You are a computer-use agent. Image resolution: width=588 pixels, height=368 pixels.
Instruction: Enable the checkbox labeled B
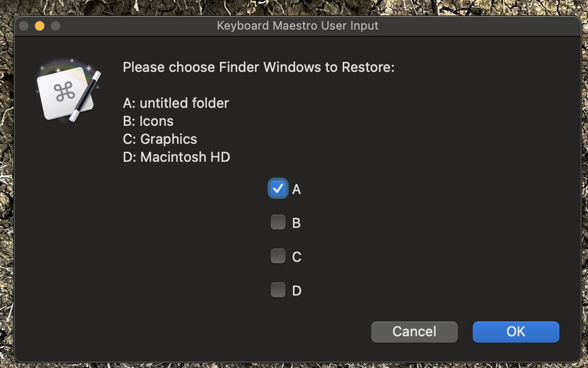pyautogui.click(x=278, y=222)
